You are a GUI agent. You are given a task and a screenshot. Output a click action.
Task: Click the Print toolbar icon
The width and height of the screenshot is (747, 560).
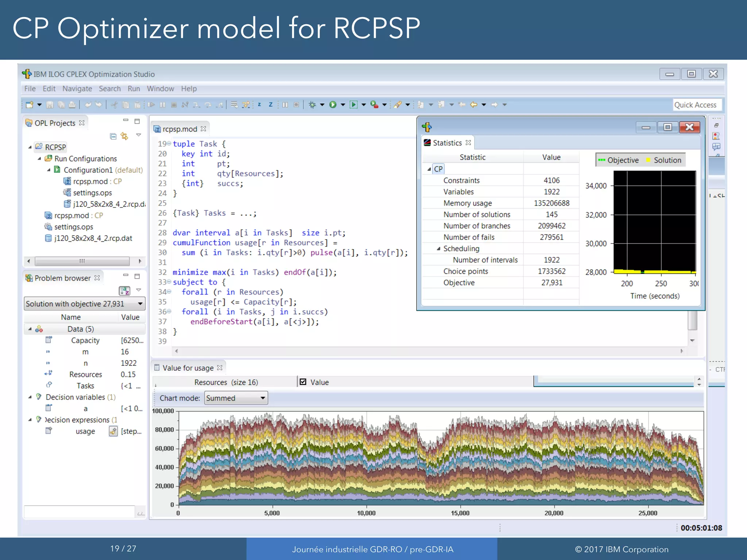72,105
